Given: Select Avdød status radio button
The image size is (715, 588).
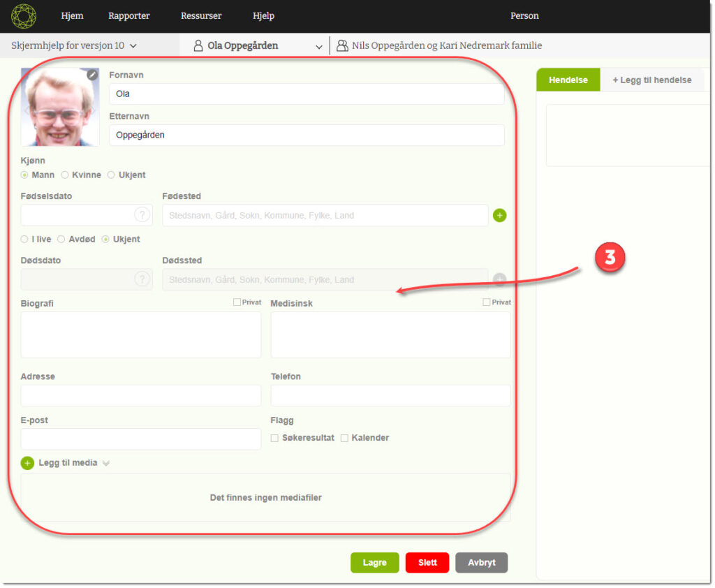Looking at the screenshot, I should click(61, 240).
